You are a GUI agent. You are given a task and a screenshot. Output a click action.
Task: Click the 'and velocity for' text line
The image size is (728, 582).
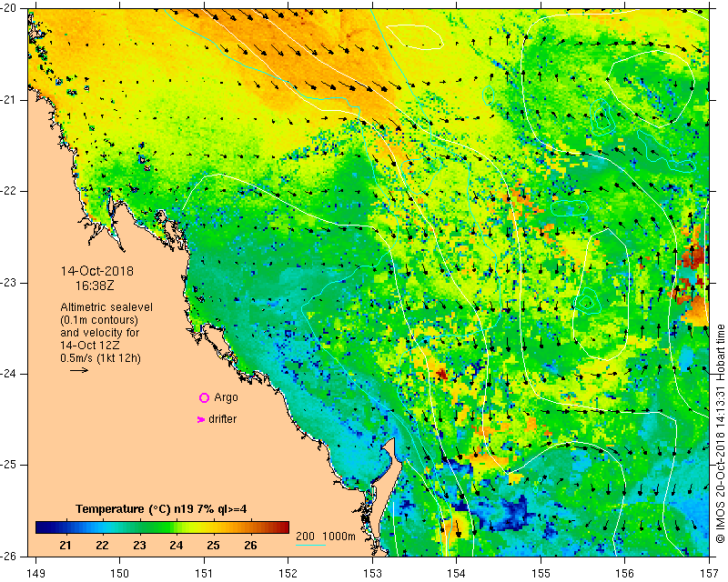coord(99,333)
